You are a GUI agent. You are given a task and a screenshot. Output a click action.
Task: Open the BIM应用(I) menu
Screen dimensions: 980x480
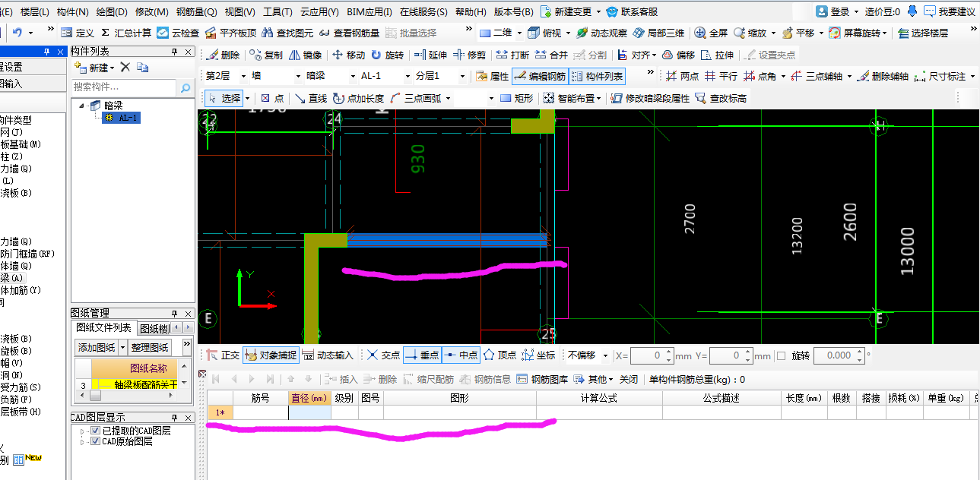coord(369,12)
